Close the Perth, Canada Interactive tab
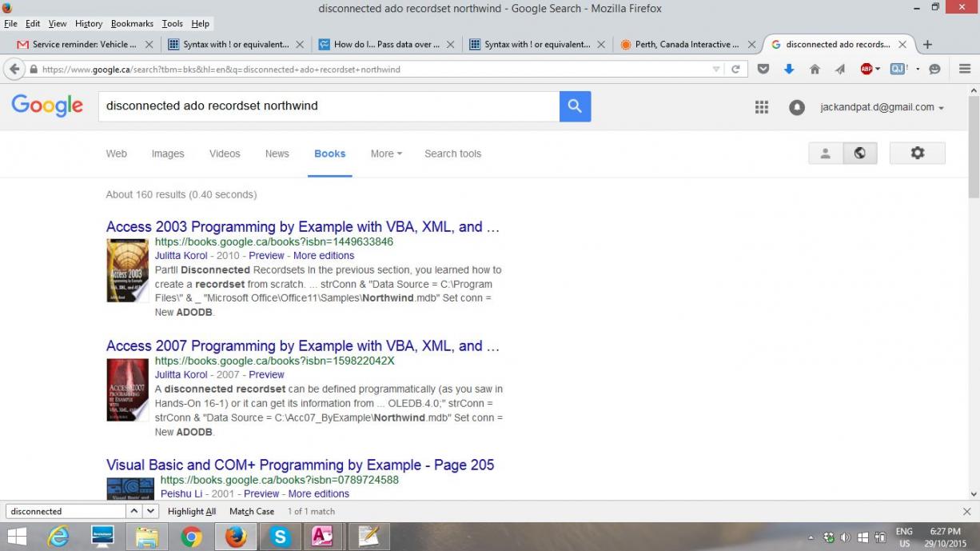Screen dimensions: 980x551 coord(751,45)
